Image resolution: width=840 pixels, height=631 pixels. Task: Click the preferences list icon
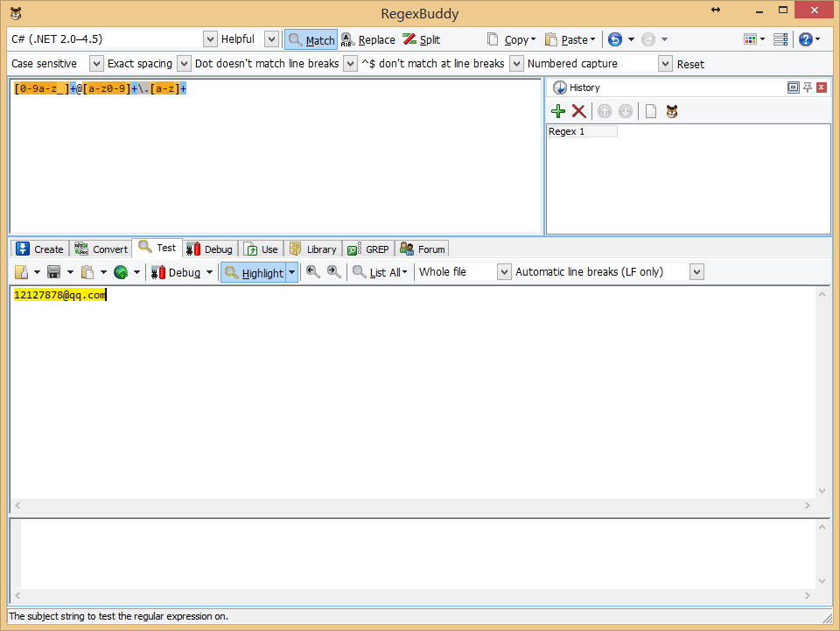pyautogui.click(x=780, y=39)
